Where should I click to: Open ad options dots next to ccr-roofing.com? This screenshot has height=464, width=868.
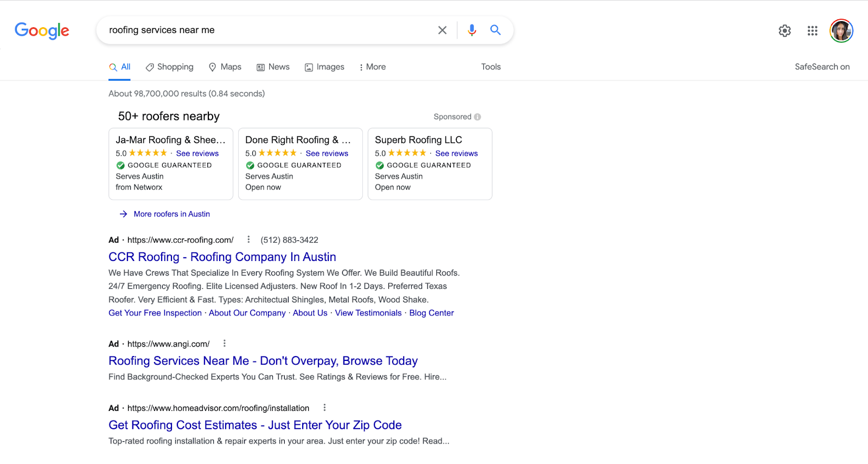coord(248,239)
